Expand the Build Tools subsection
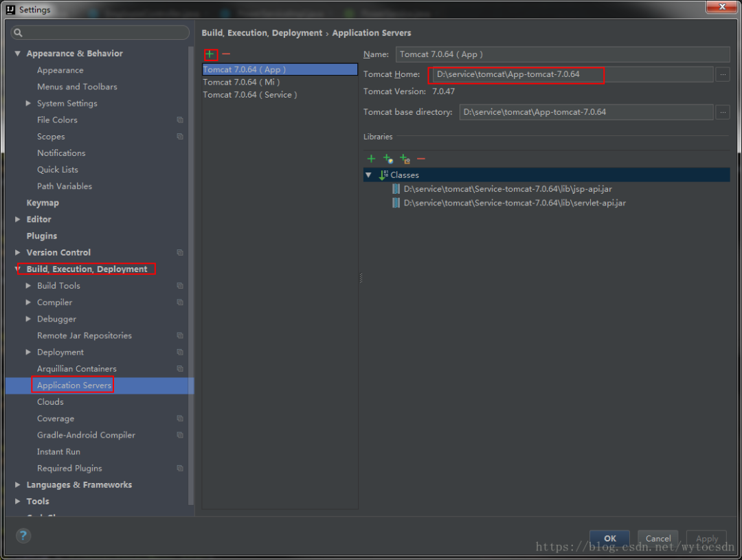Screen dimensions: 742x560 (x=28, y=286)
